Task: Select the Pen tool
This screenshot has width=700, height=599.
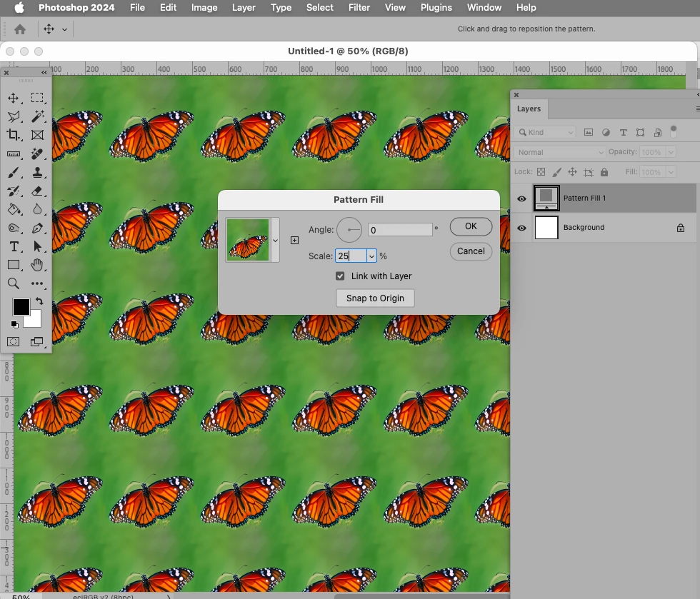Action: (x=37, y=228)
